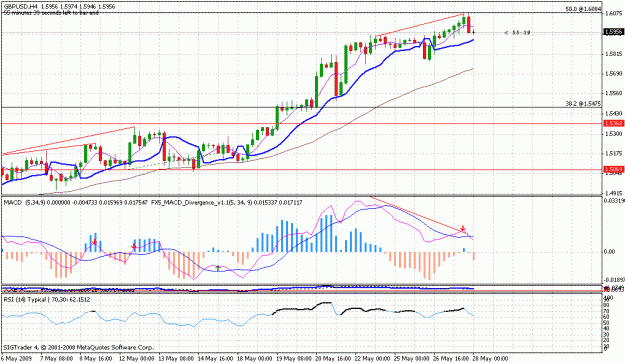This screenshot has height=363, width=625.
Task: Click the '50.0 @1.6084' Fibonacci label
Action: click(x=583, y=9)
